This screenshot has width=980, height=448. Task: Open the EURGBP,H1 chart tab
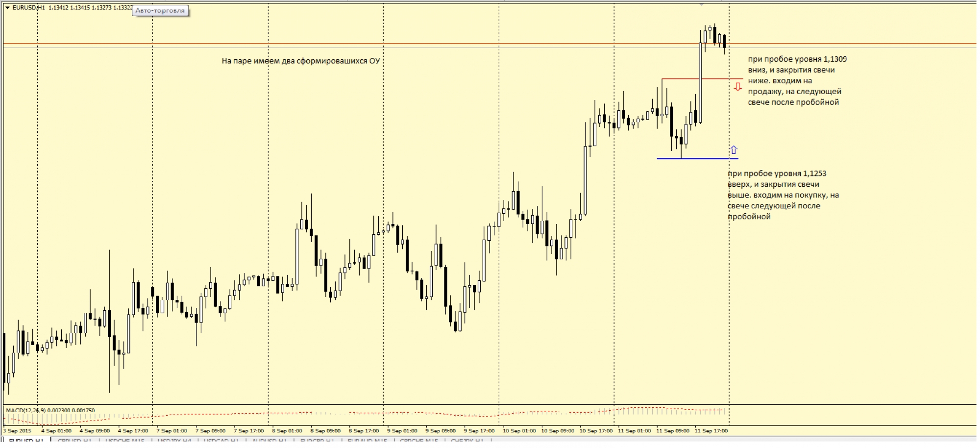pyautogui.click(x=317, y=441)
